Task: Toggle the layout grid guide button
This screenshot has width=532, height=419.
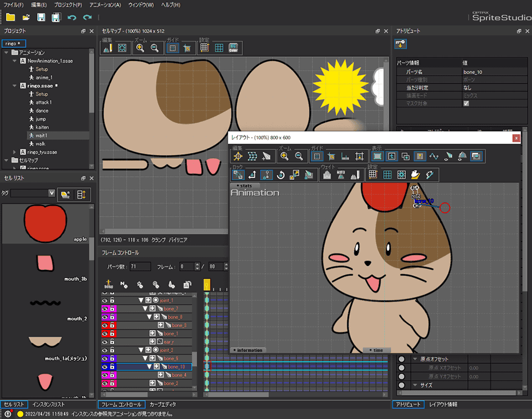Action: pyautogui.click(x=317, y=156)
